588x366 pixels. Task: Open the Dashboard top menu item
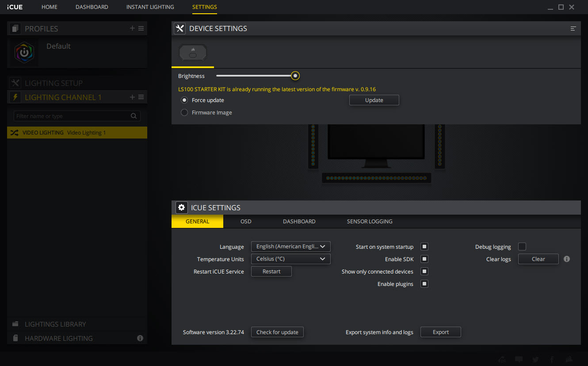[x=92, y=7]
